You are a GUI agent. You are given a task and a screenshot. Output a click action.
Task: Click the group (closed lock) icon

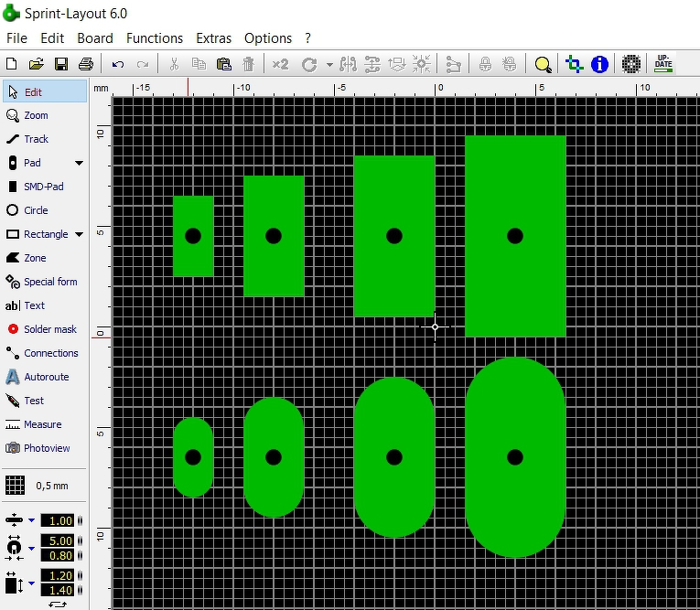point(485,64)
